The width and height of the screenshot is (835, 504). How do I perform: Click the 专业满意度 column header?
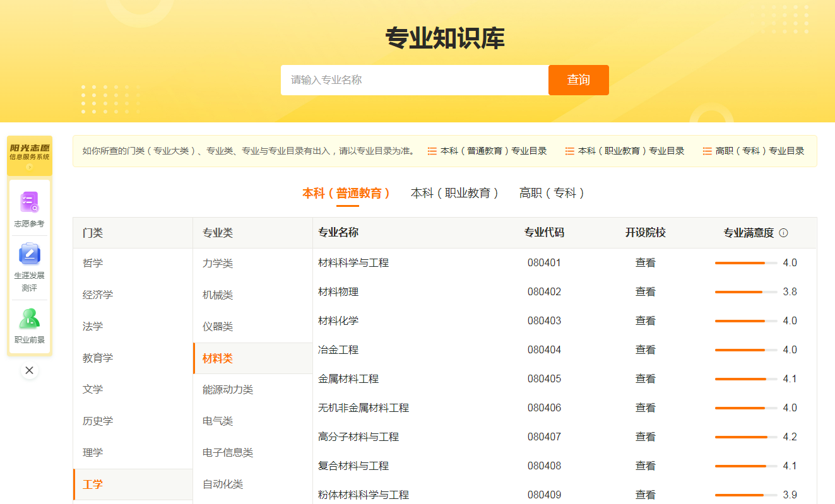pos(749,233)
